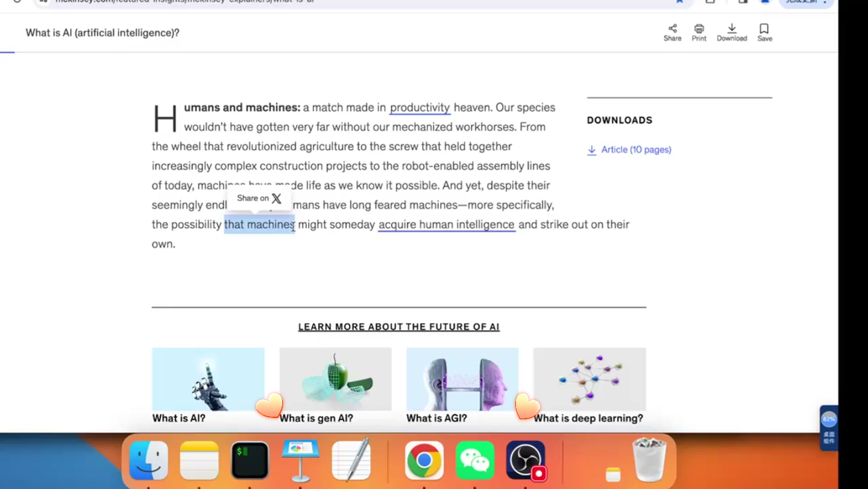Screen dimensions: 868x489
Task: Open OBS Studio from the Dock
Action: point(526,460)
